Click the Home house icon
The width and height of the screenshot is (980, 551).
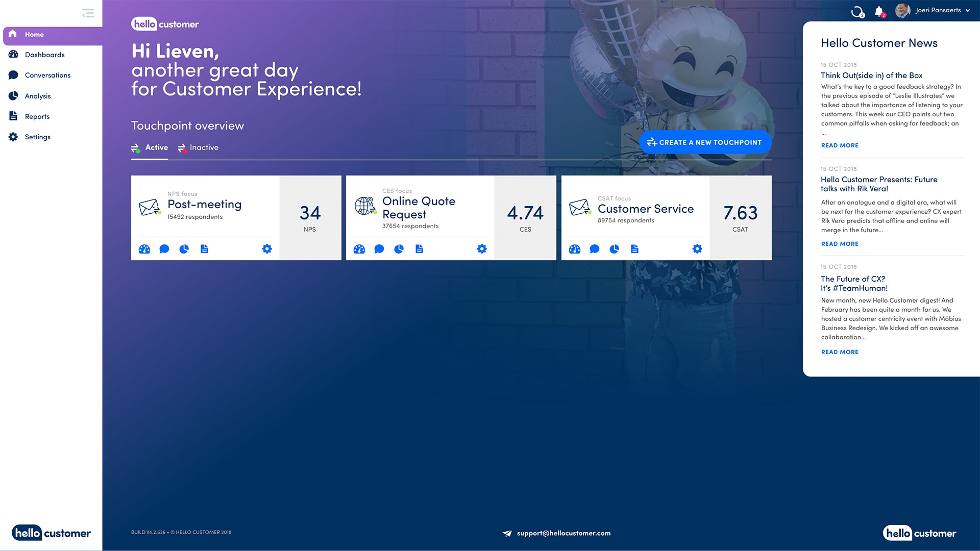click(13, 34)
